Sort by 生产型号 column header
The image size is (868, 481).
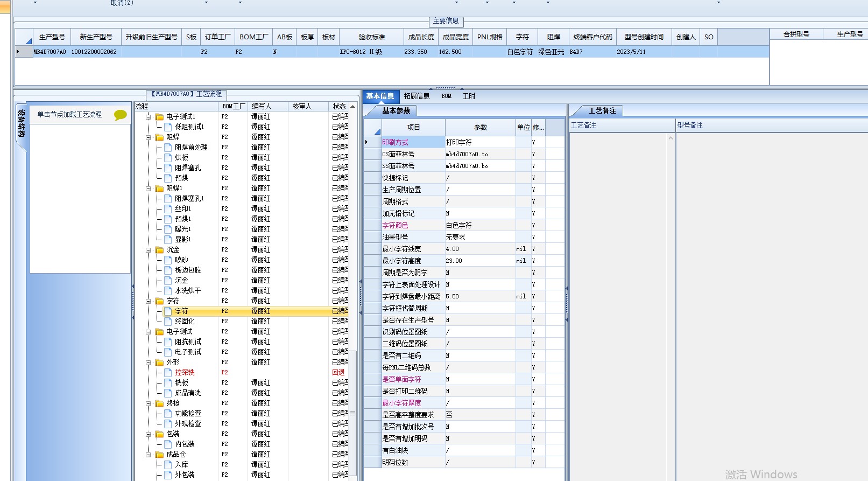pos(52,37)
